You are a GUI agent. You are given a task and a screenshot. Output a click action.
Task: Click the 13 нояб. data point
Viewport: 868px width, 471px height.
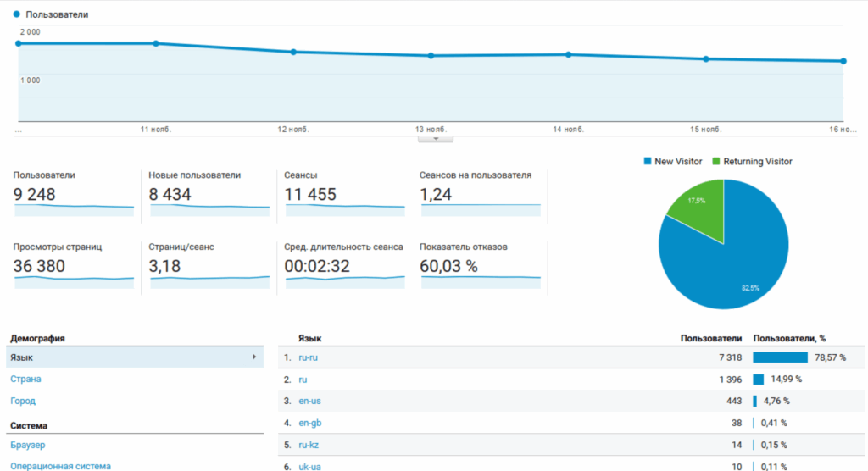click(431, 56)
